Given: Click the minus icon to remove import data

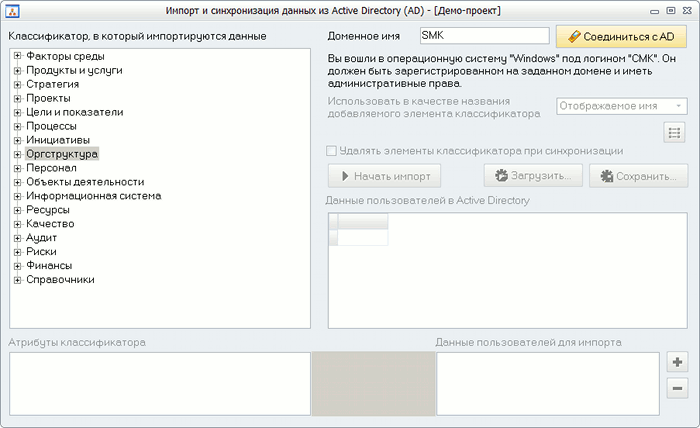Looking at the screenshot, I should click(677, 387).
